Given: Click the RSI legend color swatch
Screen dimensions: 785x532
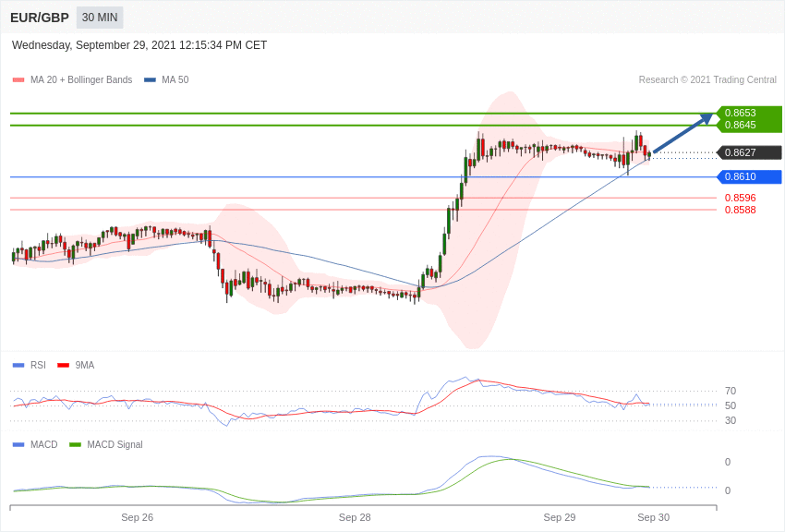Looking at the screenshot, I should click(x=18, y=366).
